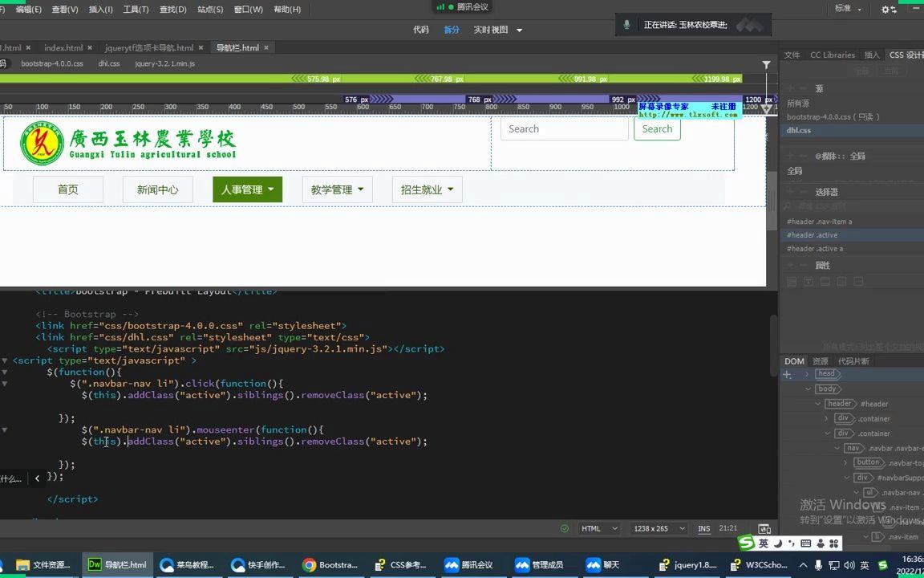Click the tray volume speaker icon

pos(849,565)
